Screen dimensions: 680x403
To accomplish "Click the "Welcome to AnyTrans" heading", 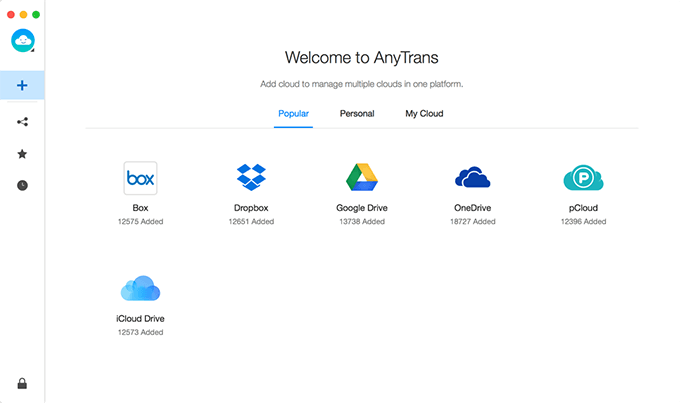I will tap(362, 58).
